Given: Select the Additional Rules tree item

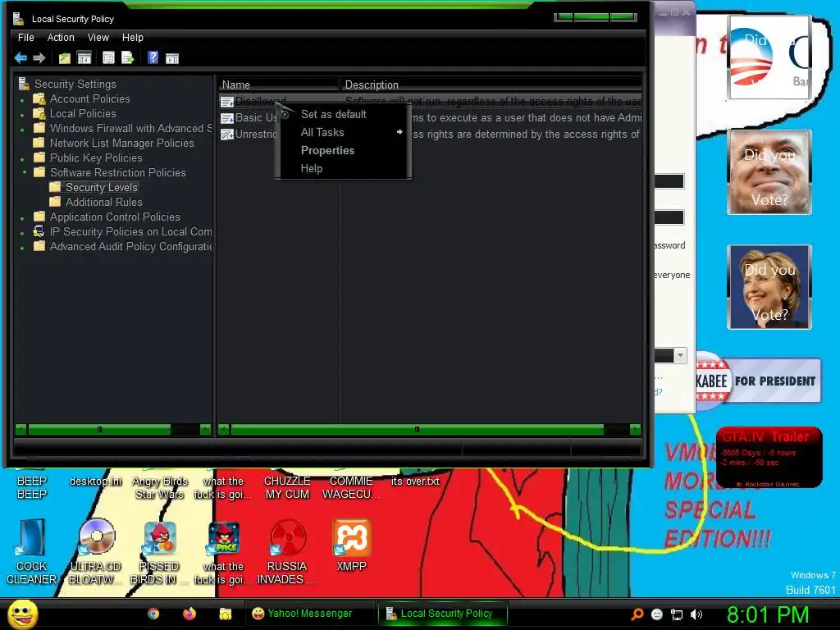Looking at the screenshot, I should point(104,203).
